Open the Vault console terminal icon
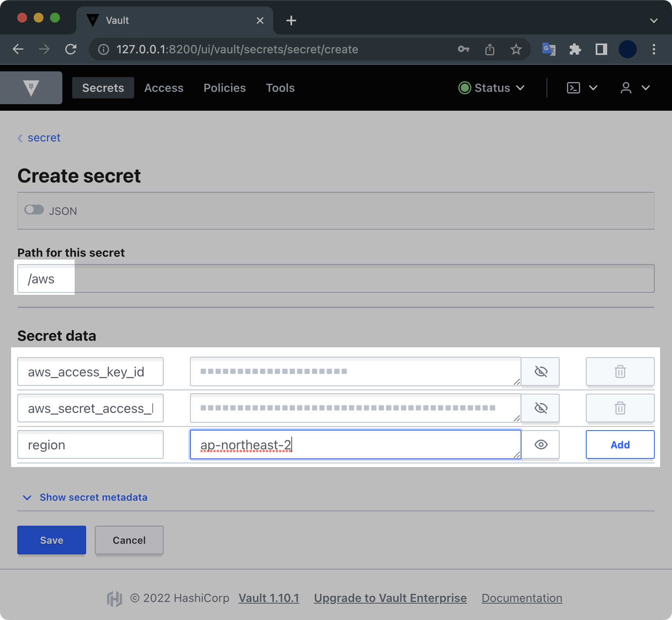The height and width of the screenshot is (620, 672). (573, 88)
